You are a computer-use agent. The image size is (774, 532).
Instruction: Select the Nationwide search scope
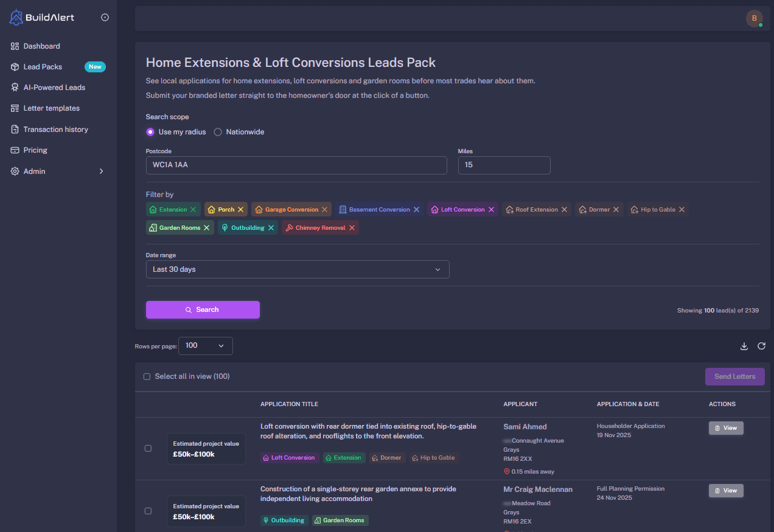[218, 132]
